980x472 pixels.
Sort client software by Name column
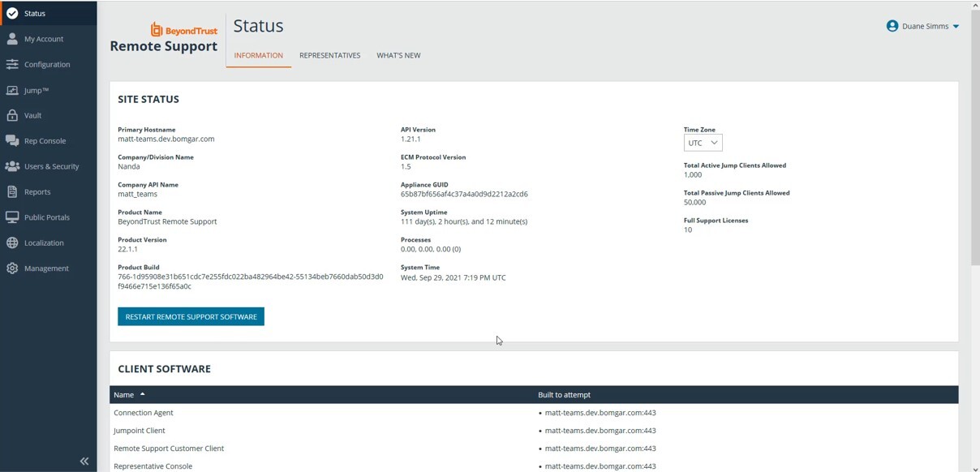[x=124, y=395]
